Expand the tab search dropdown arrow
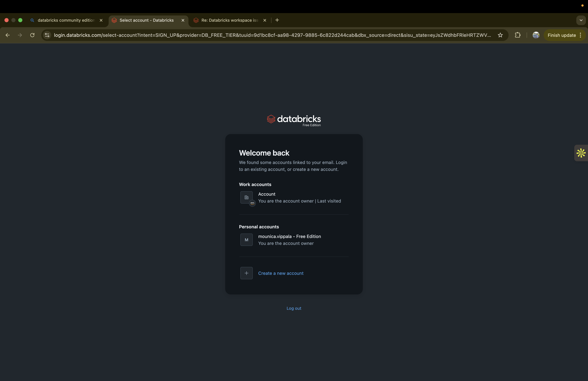The width and height of the screenshot is (588, 381). 581,20
